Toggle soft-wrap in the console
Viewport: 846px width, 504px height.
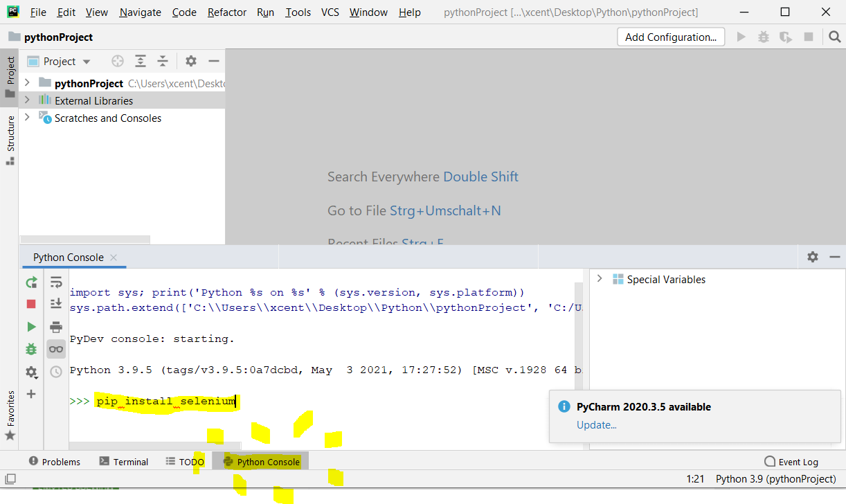[x=56, y=282]
